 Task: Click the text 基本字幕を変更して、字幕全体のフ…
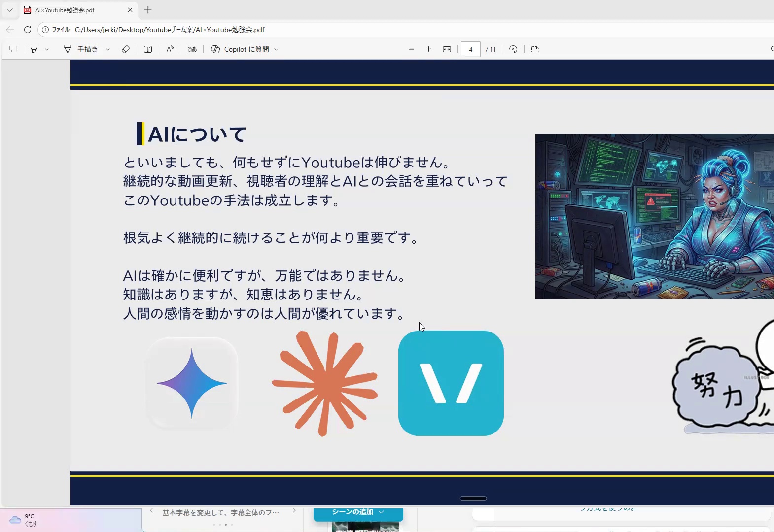pyautogui.click(x=221, y=513)
